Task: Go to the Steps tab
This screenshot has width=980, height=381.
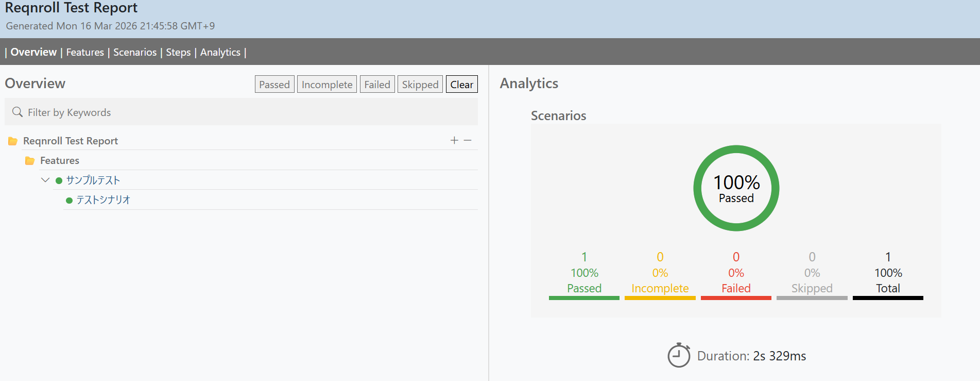Action: pyautogui.click(x=178, y=52)
